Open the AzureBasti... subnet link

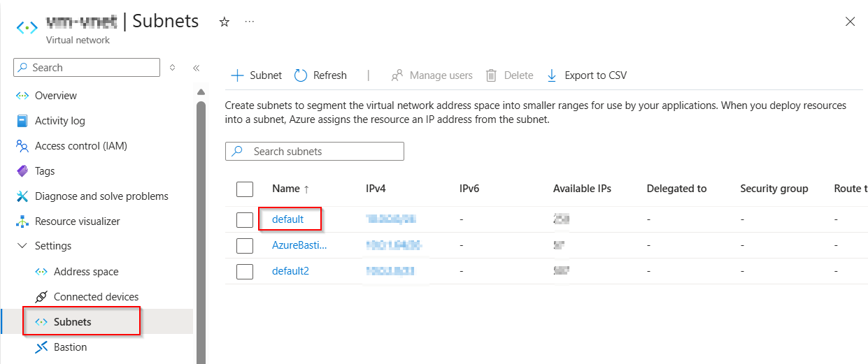tap(299, 245)
